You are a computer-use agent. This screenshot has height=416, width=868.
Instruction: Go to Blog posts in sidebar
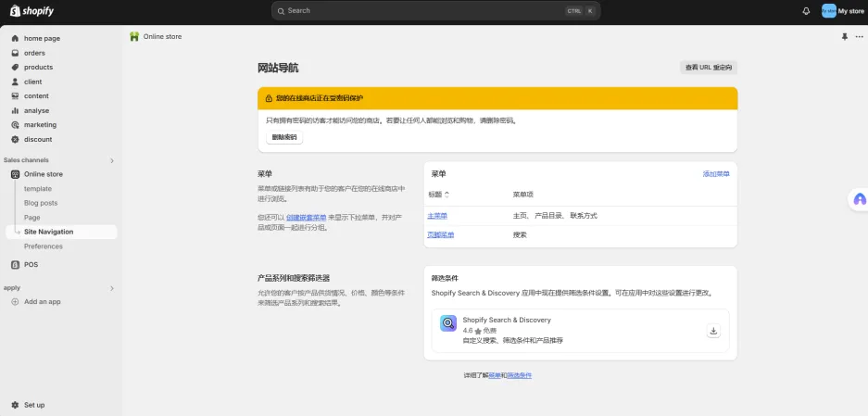coord(41,203)
